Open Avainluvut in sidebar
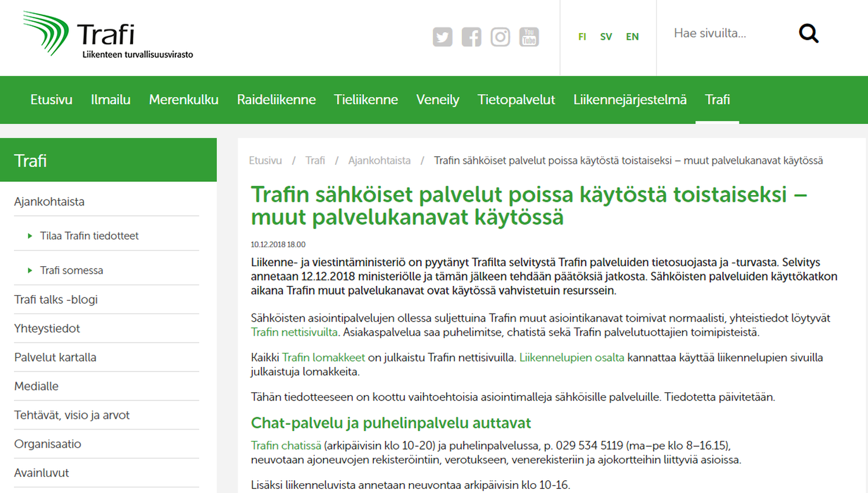This screenshot has height=493, width=868. point(41,473)
